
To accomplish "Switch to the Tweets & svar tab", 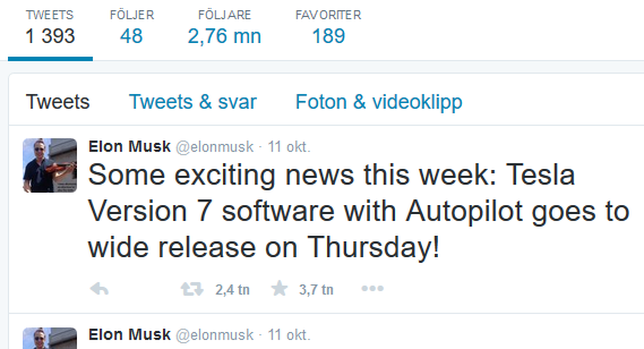I will click(x=193, y=102).
